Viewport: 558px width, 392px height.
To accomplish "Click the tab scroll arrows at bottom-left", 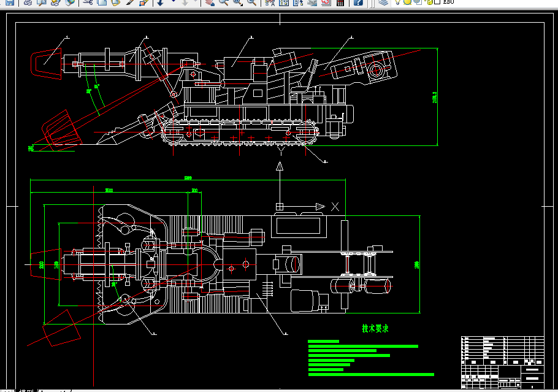I will pyautogui.click(x=7, y=391).
